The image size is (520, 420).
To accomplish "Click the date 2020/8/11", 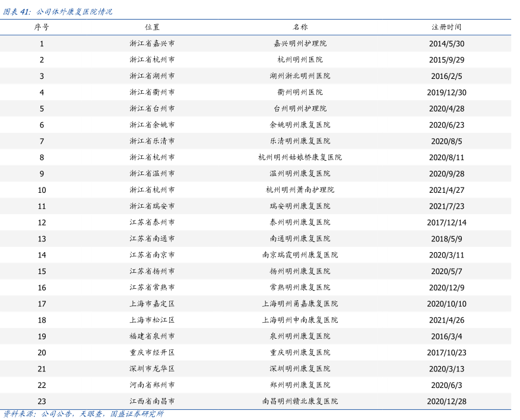I will click(446, 157).
